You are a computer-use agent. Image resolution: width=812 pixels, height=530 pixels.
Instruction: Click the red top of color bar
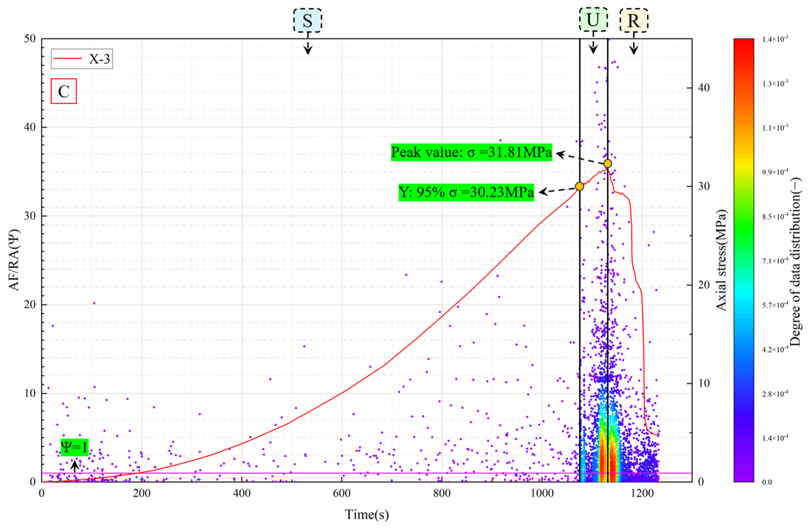[x=744, y=43]
